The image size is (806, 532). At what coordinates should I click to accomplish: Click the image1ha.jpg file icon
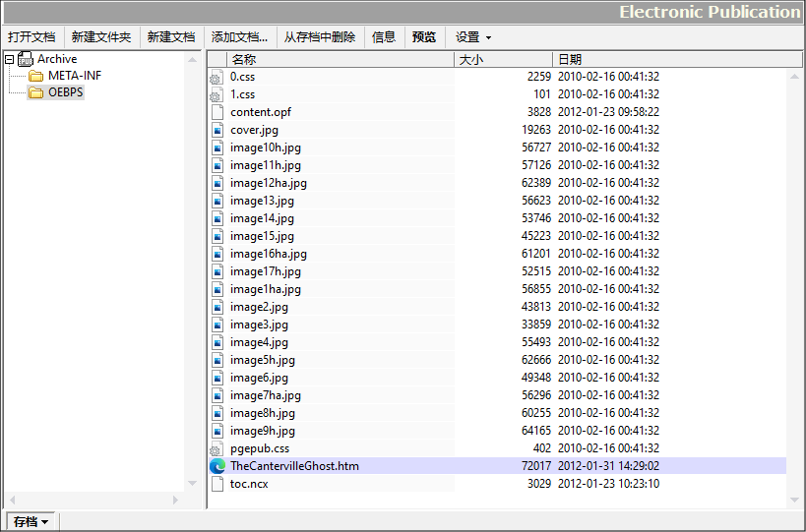click(x=217, y=289)
